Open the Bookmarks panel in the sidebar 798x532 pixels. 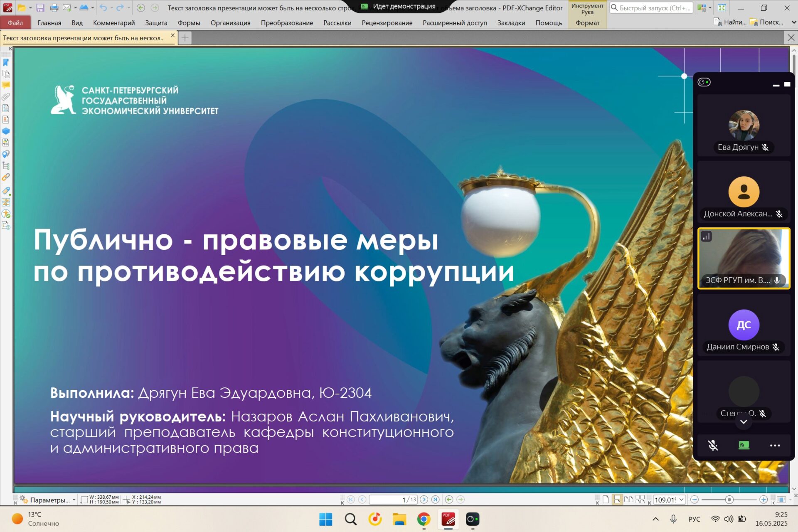(5, 63)
